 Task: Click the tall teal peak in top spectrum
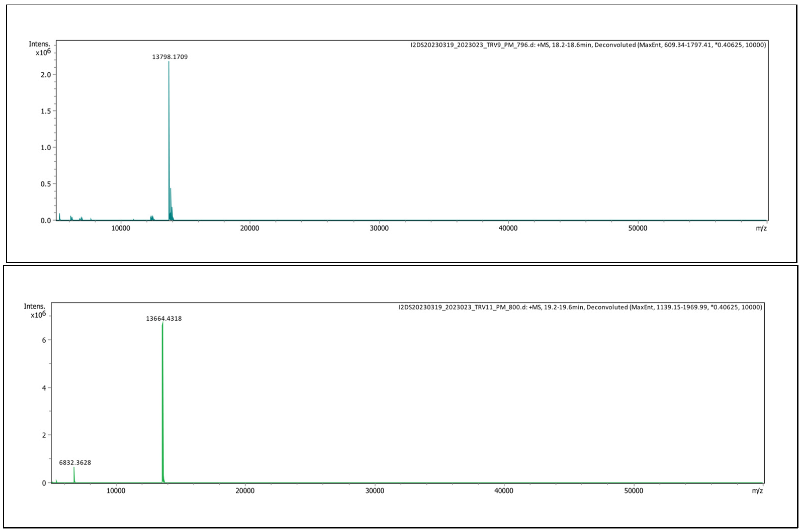point(169,136)
